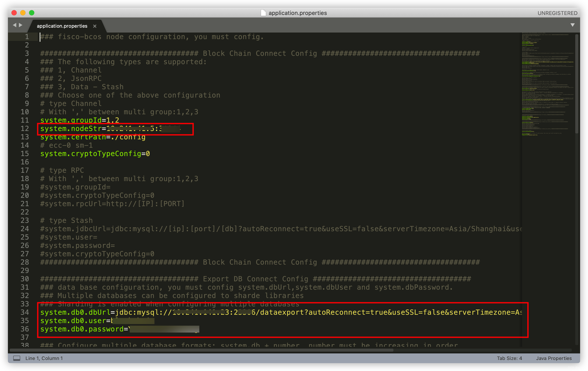
Task: Click the system.certPath=./config line
Action: [93, 137]
